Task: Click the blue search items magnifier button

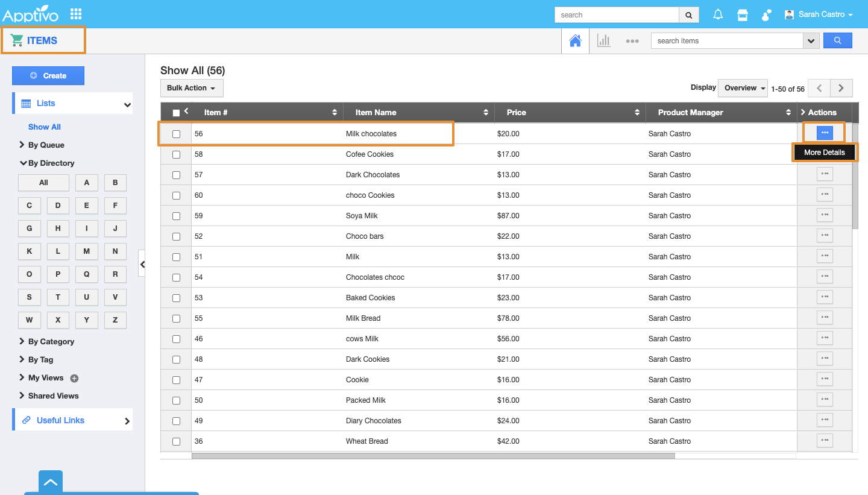Action: pyautogui.click(x=837, y=40)
